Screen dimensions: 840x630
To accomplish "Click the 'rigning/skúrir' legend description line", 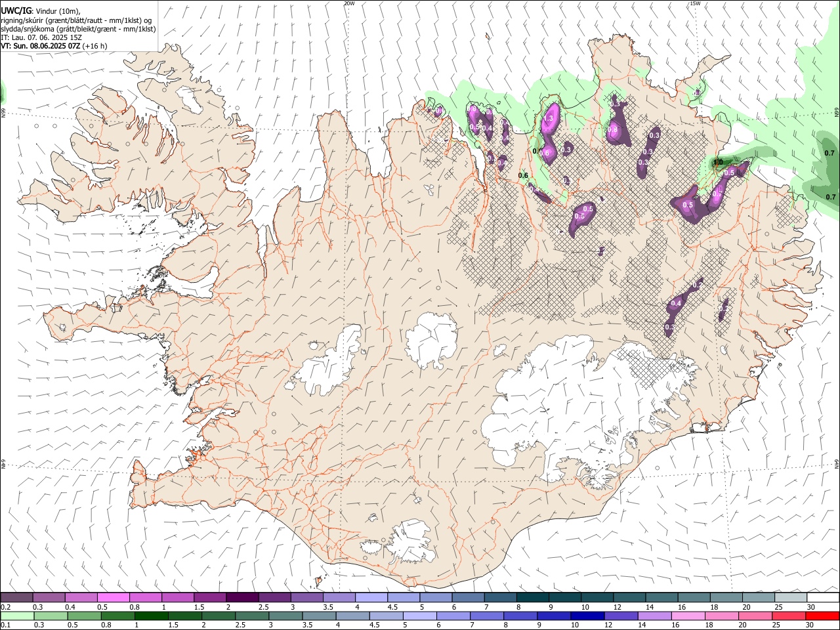I will click(76, 20).
